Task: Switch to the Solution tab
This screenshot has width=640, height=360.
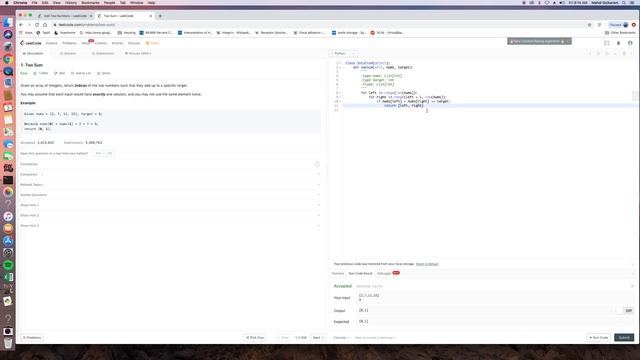Action: coord(68,53)
